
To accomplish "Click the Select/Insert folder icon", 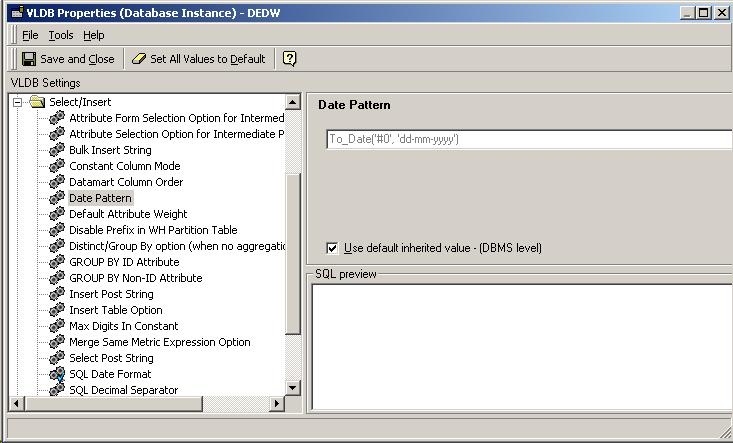I will click(37, 102).
